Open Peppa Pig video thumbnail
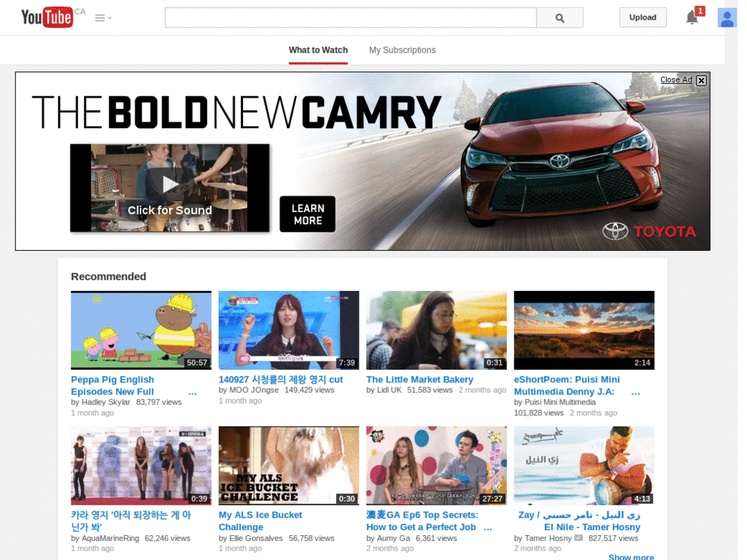Viewport: 747px width, 560px height. click(141, 330)
